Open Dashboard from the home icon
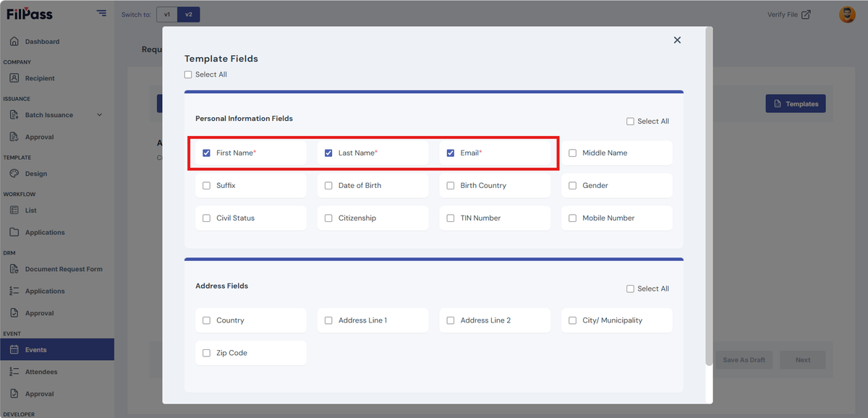868x418 pixels. point(14,41)
